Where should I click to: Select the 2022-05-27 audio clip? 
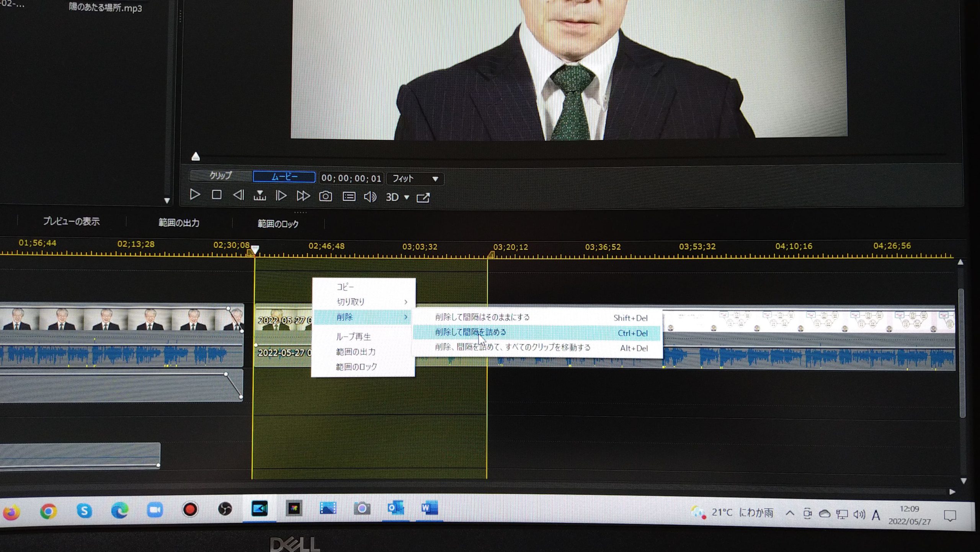[x=284, y=353]
